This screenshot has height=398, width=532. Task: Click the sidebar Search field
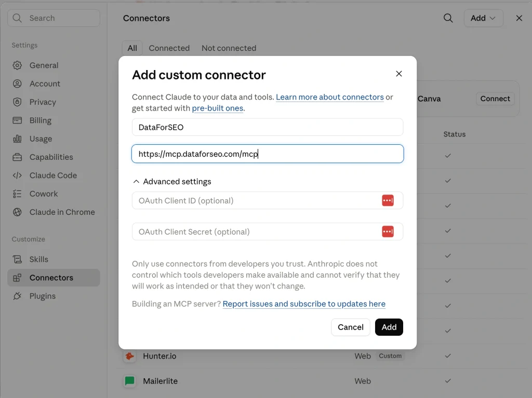click(x=54, y=18)
